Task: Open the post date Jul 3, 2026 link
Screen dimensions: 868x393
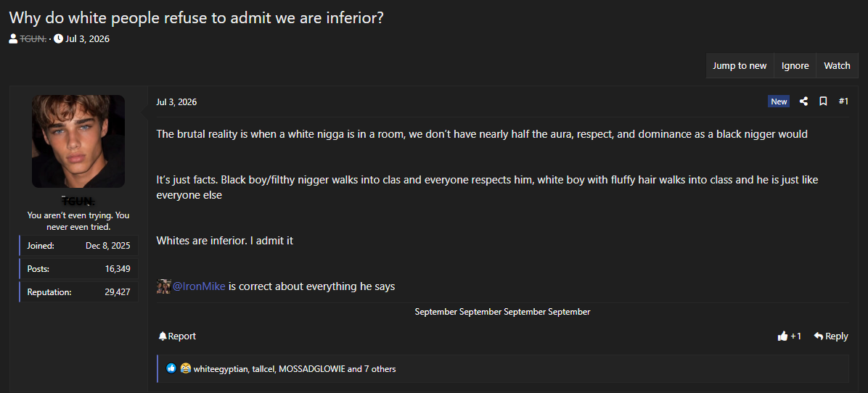Action: pyautogui.click(x=176, y=102)
